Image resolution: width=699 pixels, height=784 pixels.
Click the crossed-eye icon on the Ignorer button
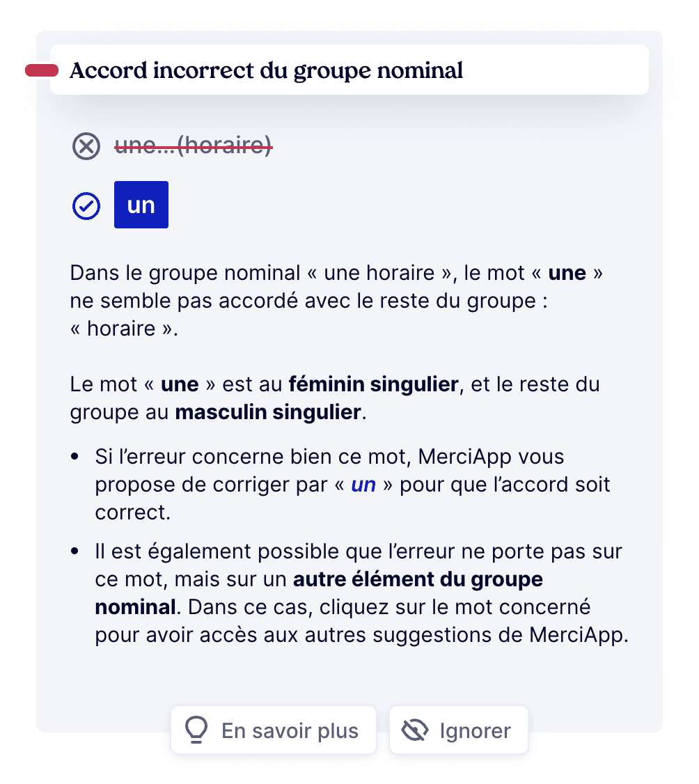[x=415, y=730]
